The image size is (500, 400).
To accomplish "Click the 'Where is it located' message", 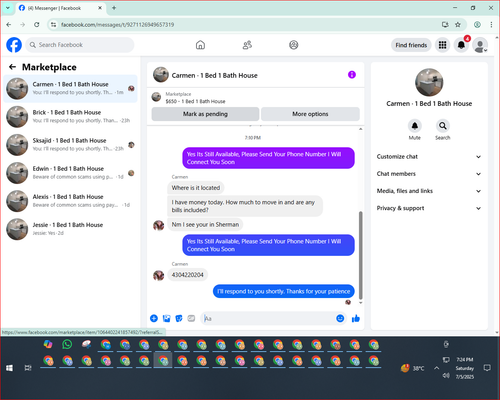I will click(x=196, y=188).
